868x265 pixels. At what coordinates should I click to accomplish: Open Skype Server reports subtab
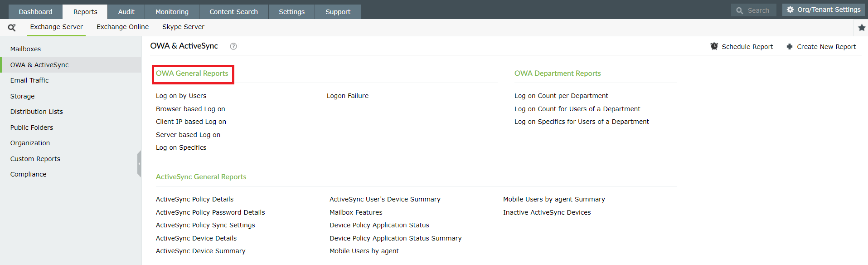pyautogui.click(x=183, y=27)
